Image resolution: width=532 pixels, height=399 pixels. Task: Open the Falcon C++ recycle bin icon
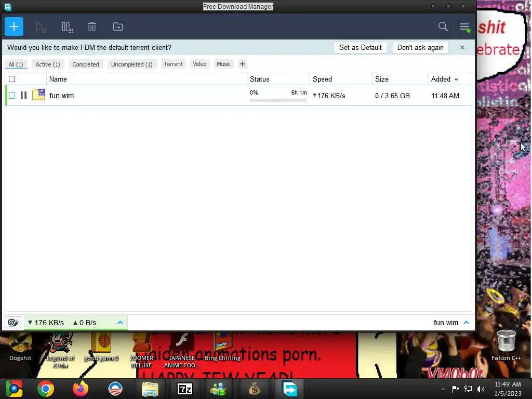point(506,345)
